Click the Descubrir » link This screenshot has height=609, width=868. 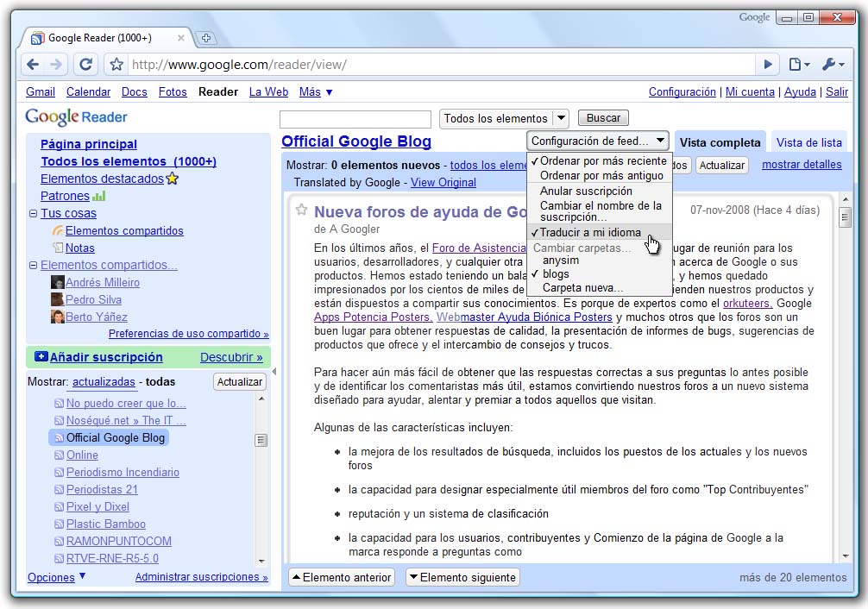231,357
